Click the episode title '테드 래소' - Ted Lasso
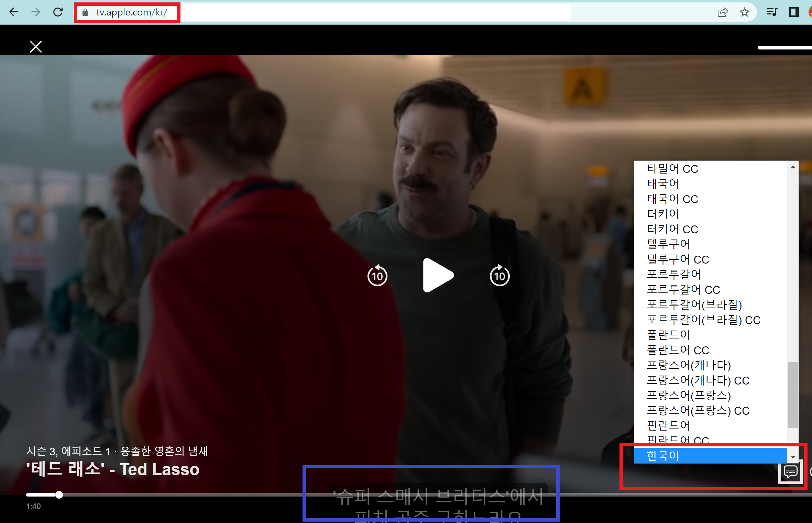This screenshot has width=812, height=523. (113, 469)
